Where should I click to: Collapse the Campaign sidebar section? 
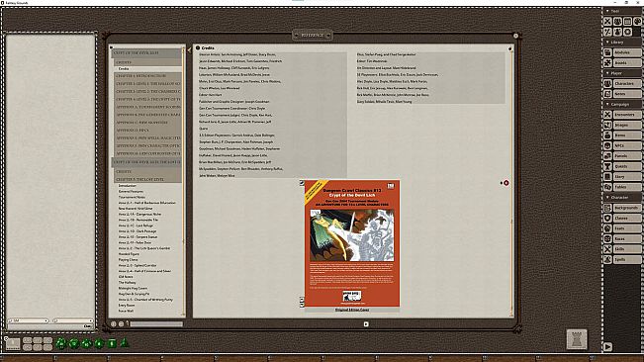(x=607, y=104)
